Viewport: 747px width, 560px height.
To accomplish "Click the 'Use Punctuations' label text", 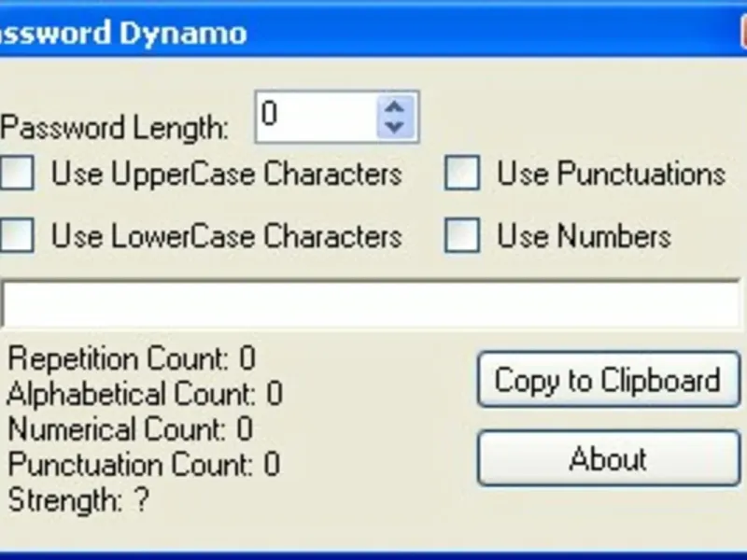I will point(611,175).
